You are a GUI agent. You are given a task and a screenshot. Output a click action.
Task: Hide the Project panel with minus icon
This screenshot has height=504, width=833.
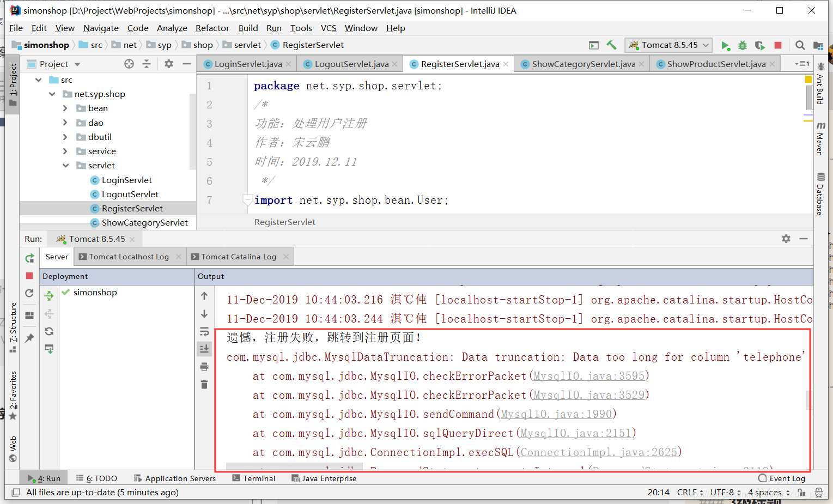pos(186,64)
